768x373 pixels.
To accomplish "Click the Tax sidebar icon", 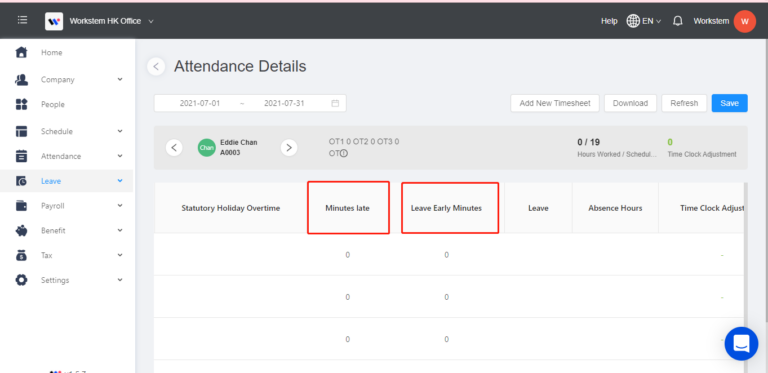I will [21, 255].
